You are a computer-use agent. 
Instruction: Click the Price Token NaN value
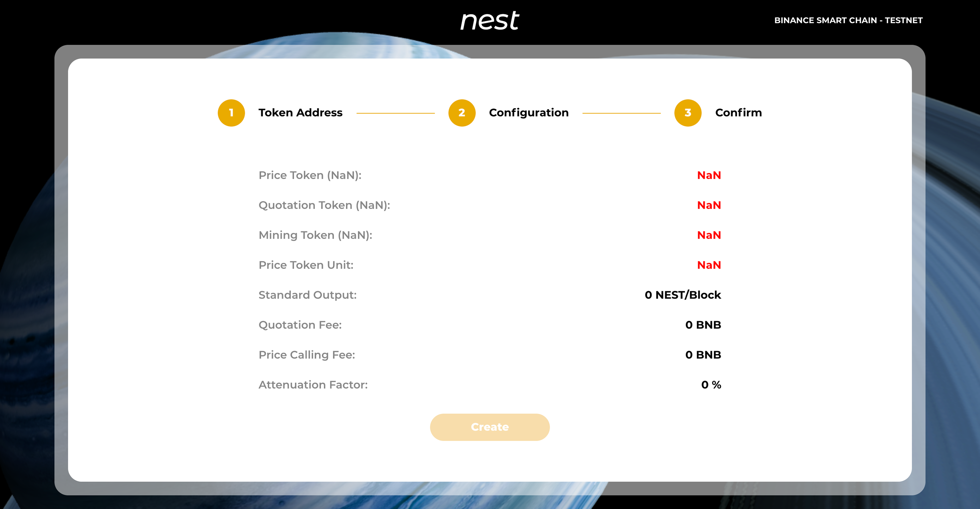[x=709, y=175]
